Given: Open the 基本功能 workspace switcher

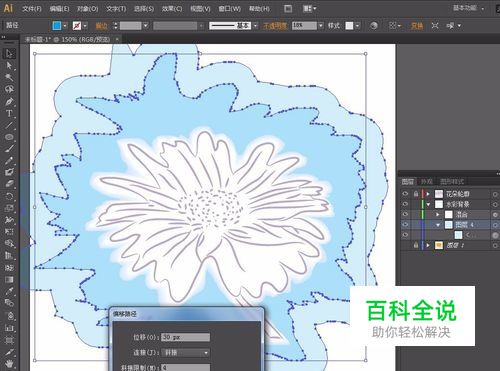Looking at the screenshot, I should click(469, 8).
